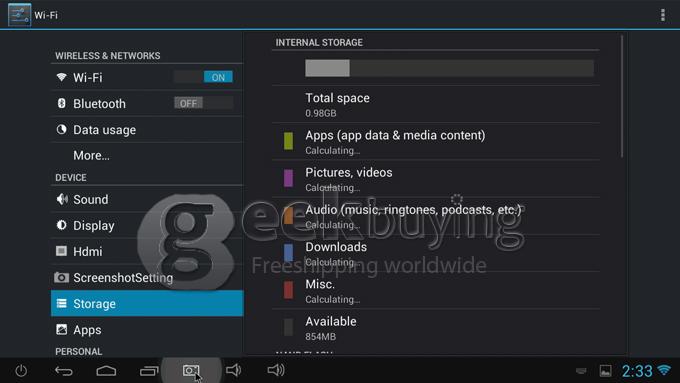This screenshot has width=680, height=383.
Task: Click the orange Audio color swatch
Action: pos(288,216)
